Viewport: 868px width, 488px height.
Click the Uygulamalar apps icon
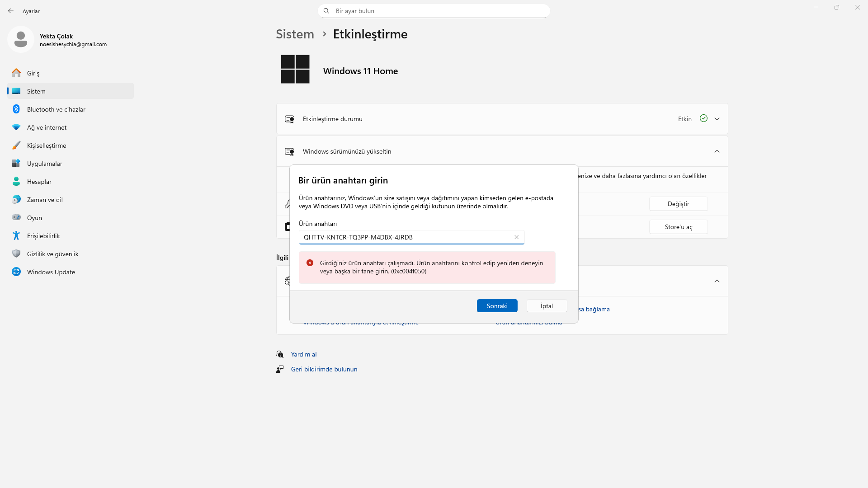[16, 163]
